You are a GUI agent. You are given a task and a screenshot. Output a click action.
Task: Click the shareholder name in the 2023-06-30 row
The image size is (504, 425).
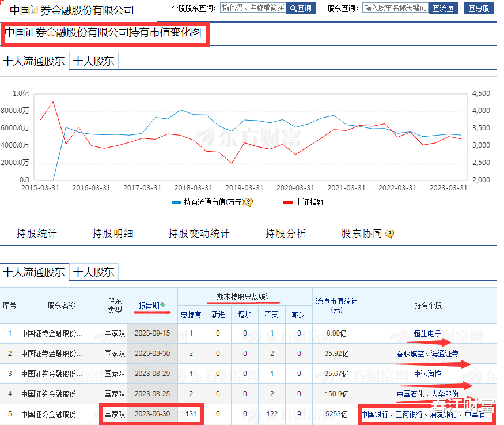coord(52,415)
